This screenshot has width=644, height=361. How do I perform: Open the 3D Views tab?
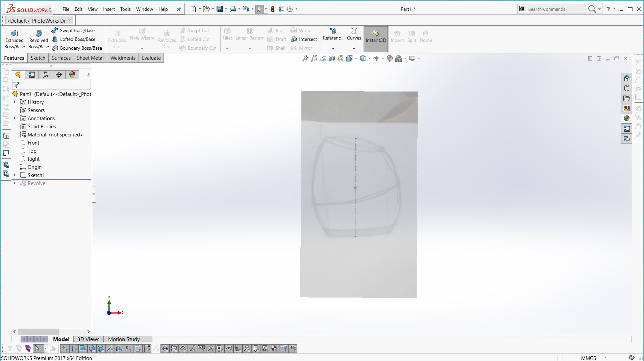[88, 339]
